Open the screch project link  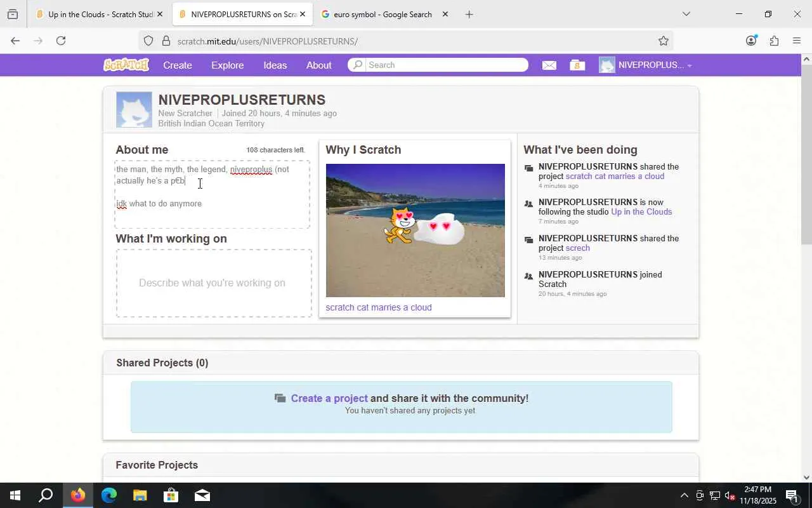click(x=577, y=248)
